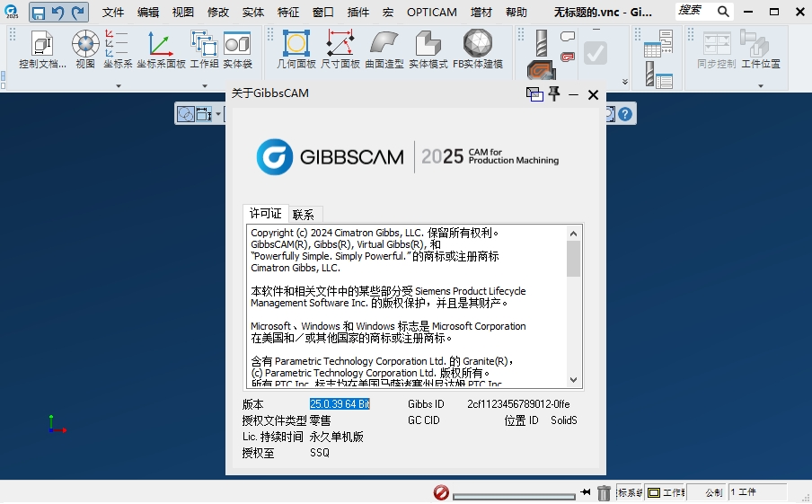
Task: Toggle the 工作组 workgroup indicator in status bar
Action: tap(666, 492)
